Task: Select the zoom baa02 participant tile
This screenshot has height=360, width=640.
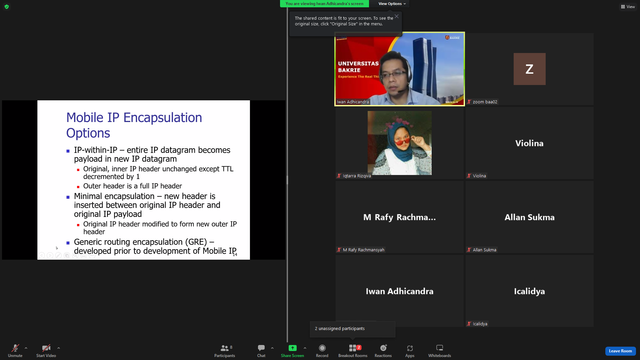Action: tap(529, 69)
